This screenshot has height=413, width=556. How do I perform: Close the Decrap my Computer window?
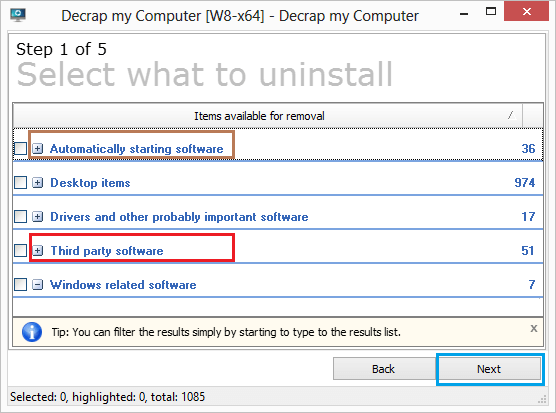point(527,11)
